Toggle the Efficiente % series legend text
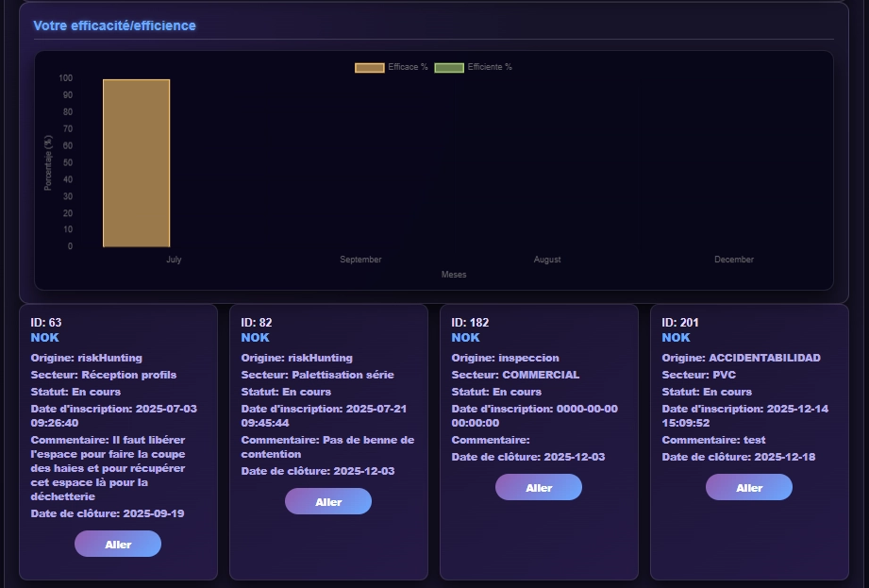This screenshot has width=869, height=588. [490, 68]
